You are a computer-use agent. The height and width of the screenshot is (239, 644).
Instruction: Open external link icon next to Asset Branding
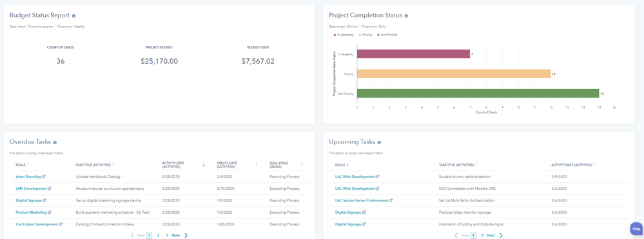click(44, 176)
